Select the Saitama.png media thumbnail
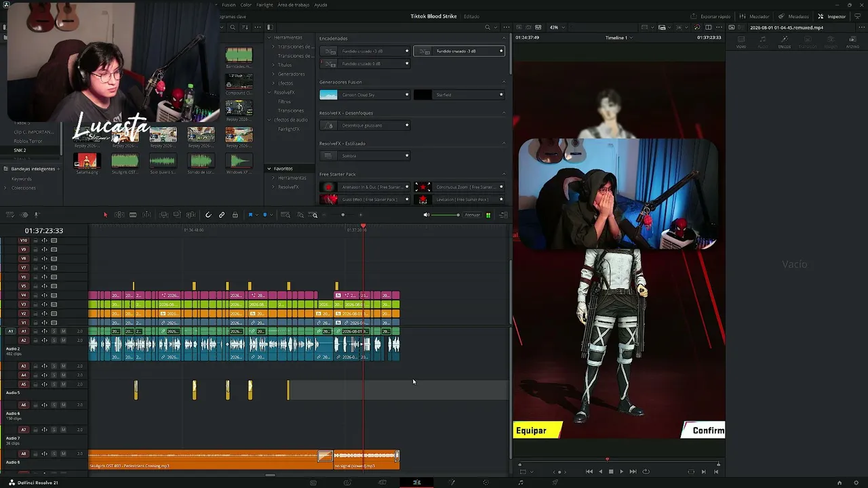868x488 pixels. 86,162
